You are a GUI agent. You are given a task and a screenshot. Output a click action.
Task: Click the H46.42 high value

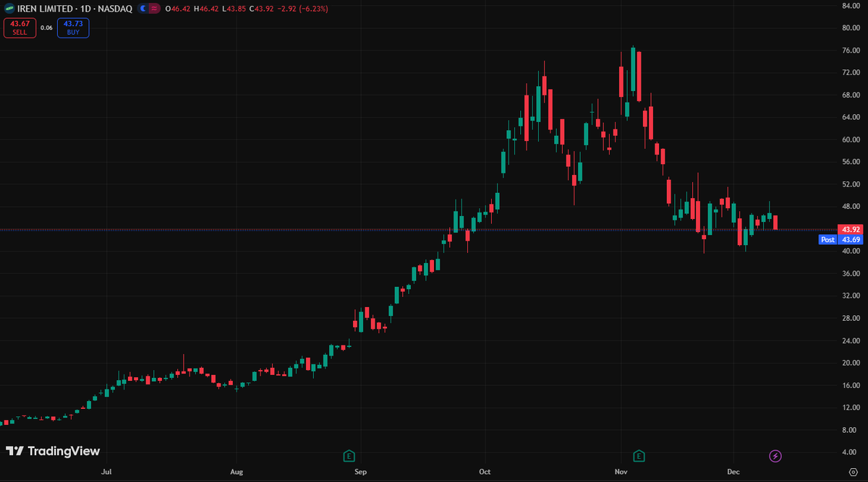[206, 8]
